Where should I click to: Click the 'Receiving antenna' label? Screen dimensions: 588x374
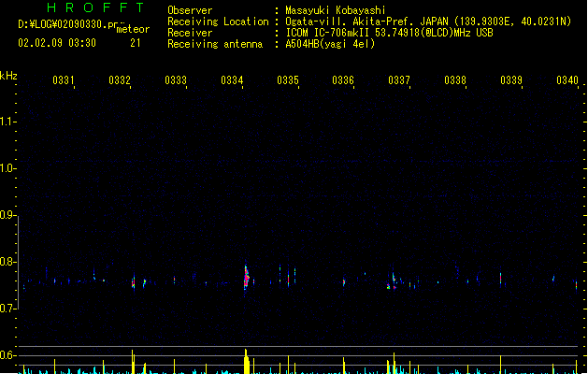215,44
